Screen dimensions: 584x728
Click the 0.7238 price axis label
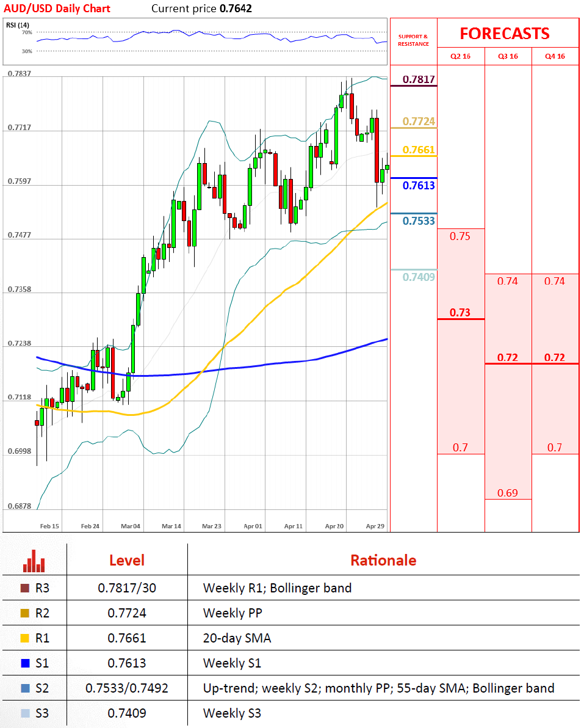pos(20,344)
